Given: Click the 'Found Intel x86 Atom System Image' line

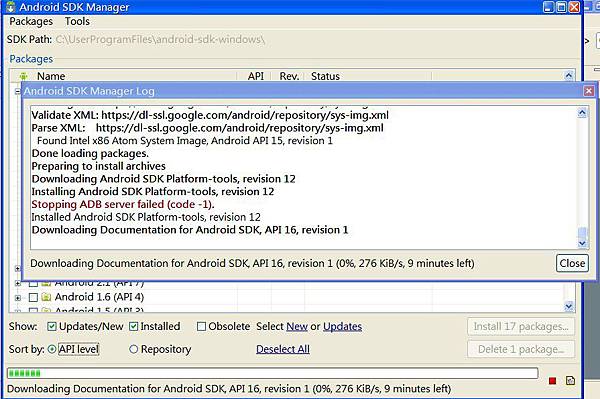Looking at the screenshot, I should (x=185, y=141).
